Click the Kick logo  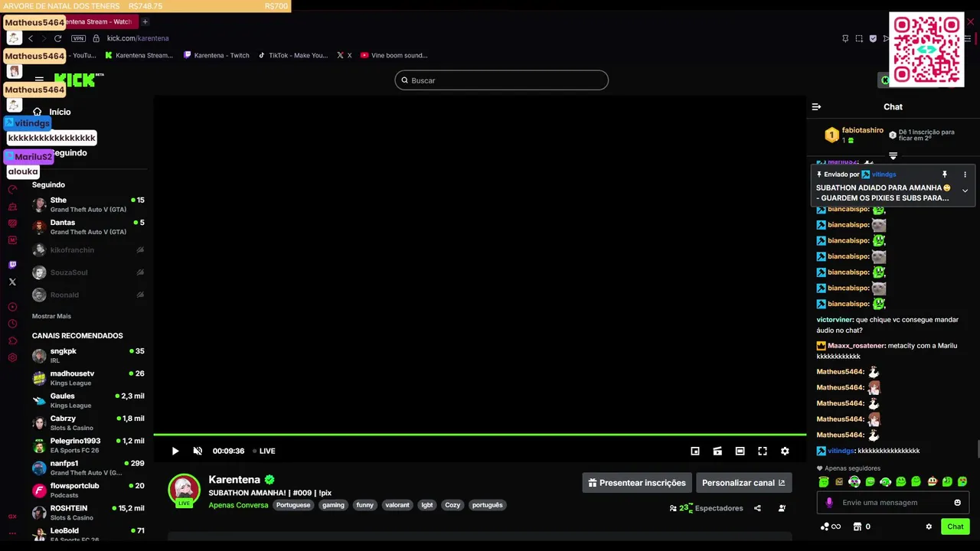coord(79,80)
